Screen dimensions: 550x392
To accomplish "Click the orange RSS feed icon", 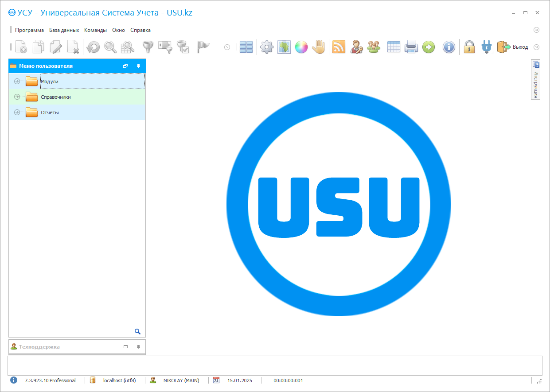I will [x=339, y=47].
